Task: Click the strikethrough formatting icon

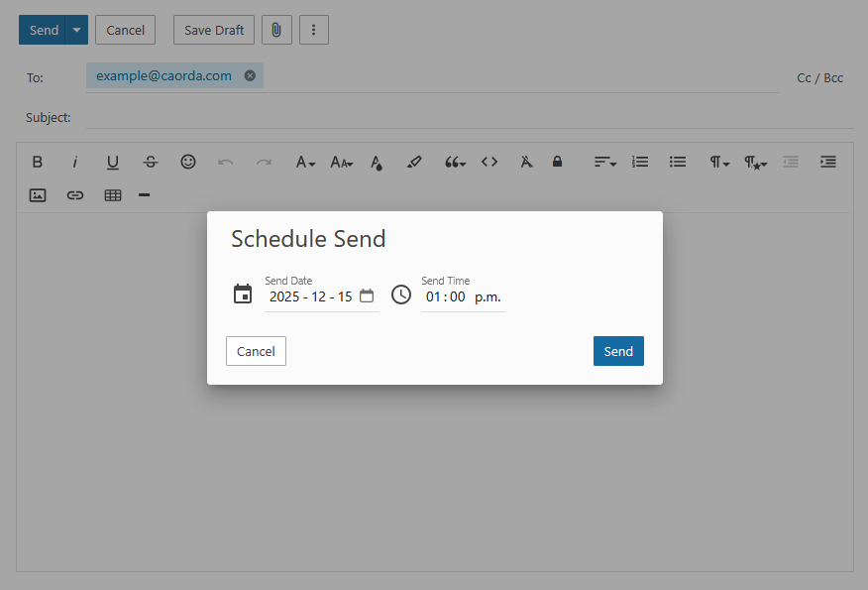Action: (151, 162)
